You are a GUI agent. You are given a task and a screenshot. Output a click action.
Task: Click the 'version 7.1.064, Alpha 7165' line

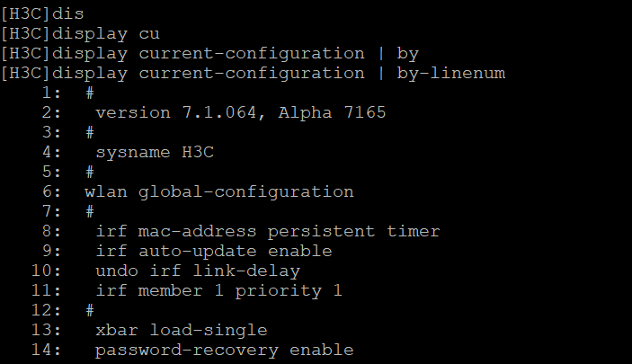(240, 112)
